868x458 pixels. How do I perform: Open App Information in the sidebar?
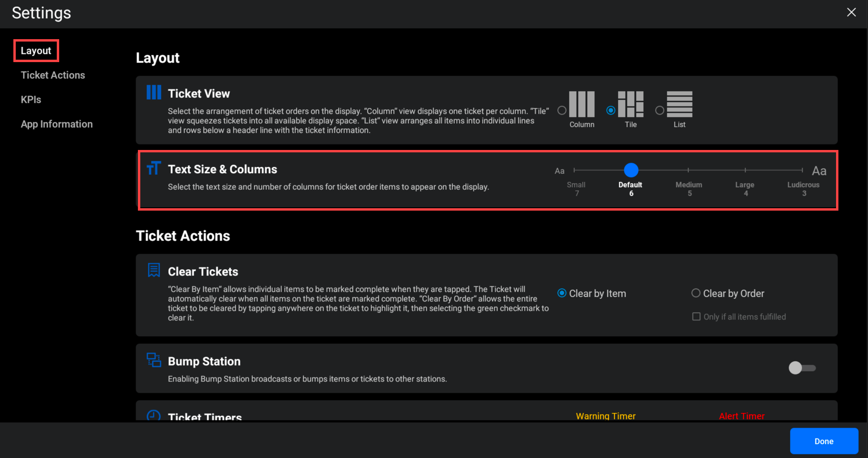[x=57, y=124]
